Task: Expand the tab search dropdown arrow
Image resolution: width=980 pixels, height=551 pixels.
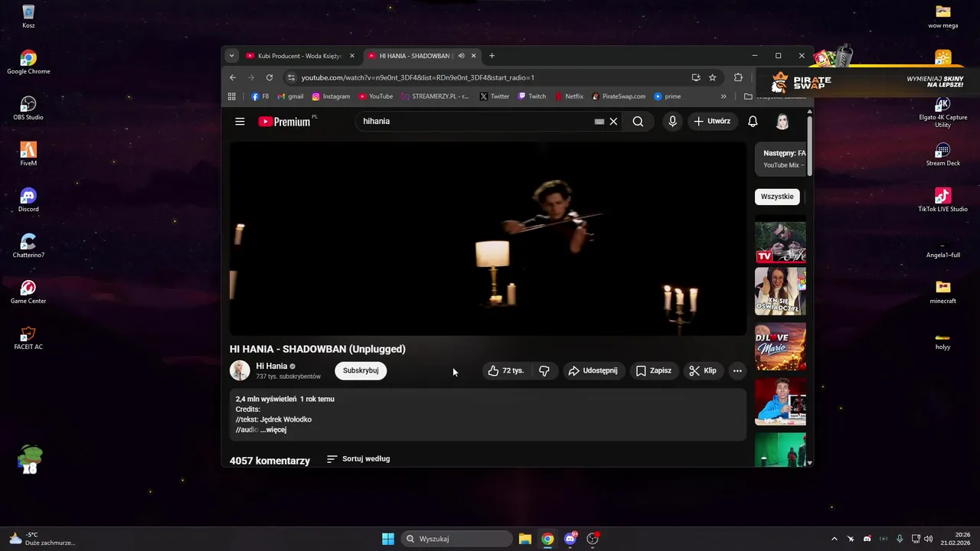Action: click(x=231, y=56)
